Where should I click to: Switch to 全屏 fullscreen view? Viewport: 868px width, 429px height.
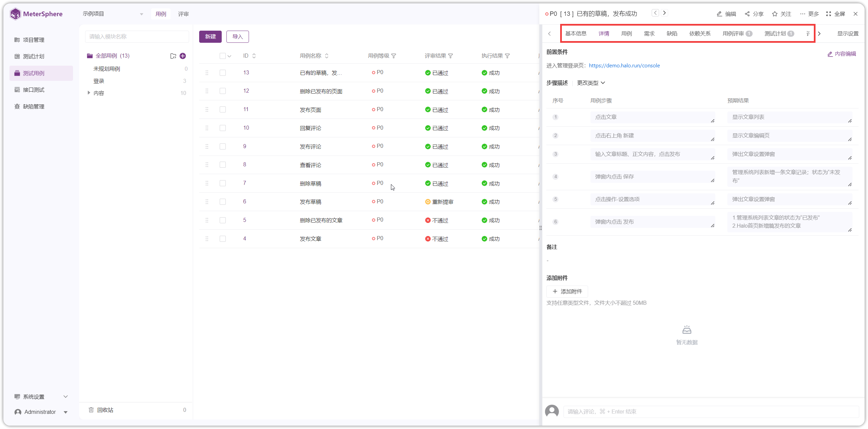pos(836,14)
